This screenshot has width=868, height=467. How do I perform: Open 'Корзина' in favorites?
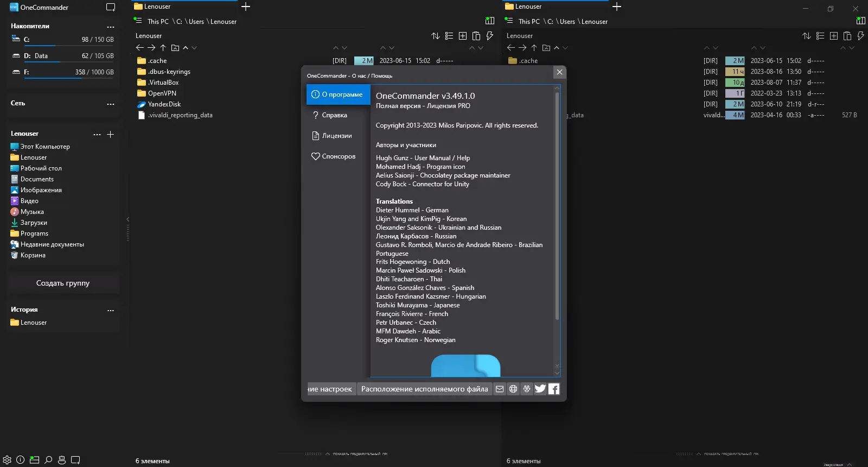coord(28,255)
